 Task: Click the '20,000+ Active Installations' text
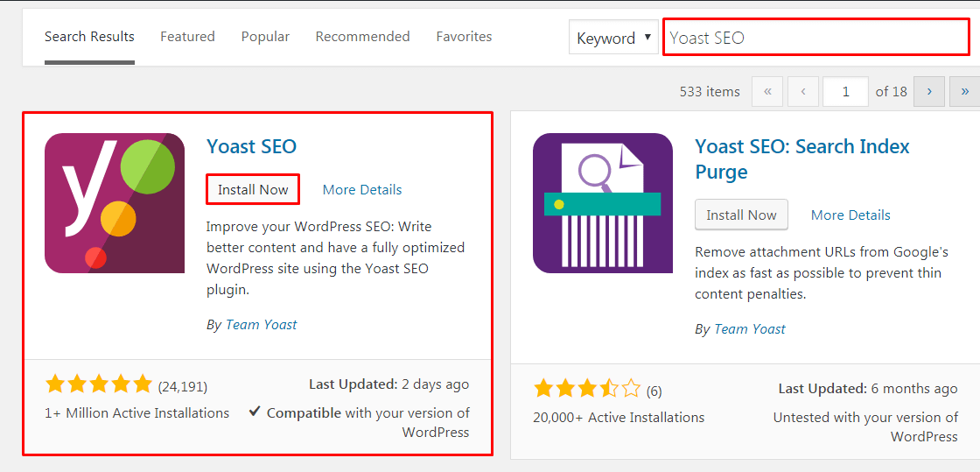(619, 418)
